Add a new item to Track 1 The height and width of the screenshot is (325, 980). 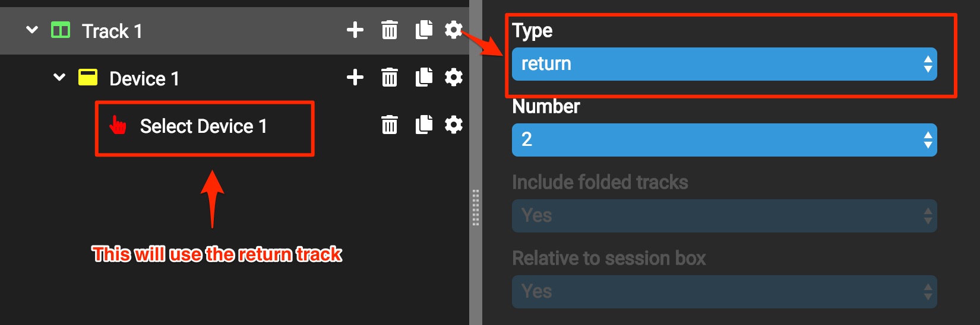pyautogui.click(x=355, y=30)
